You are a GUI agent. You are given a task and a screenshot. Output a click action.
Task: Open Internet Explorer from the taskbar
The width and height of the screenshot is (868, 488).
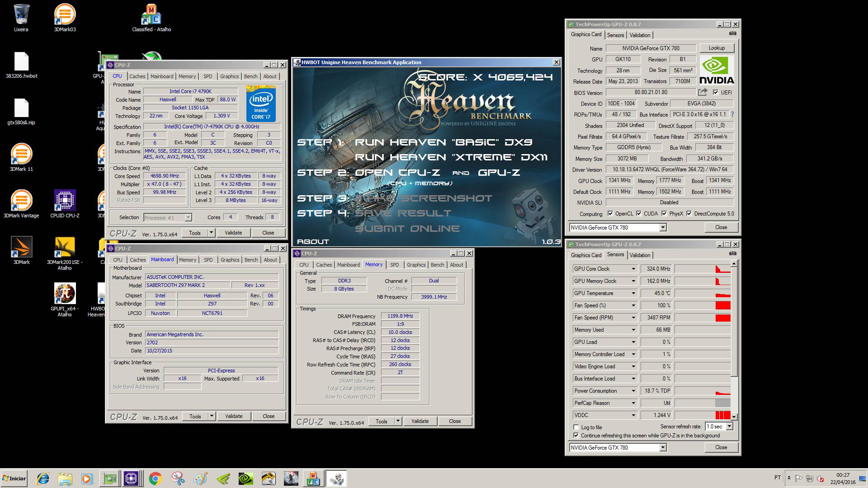pyautogui.click(x=43, y=479)
